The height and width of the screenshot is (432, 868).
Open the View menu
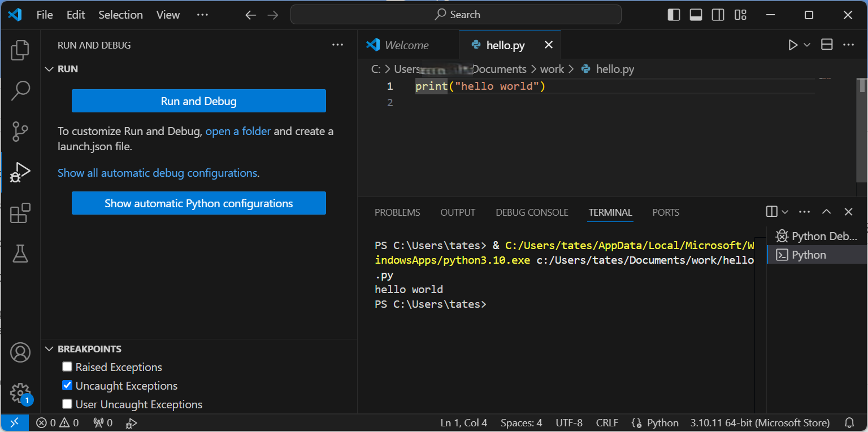168,15
